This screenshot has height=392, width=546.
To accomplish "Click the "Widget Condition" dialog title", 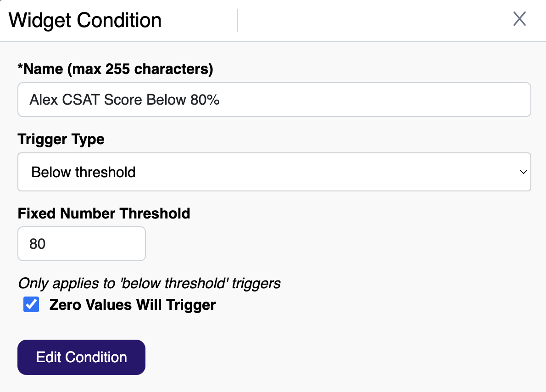I will pyautogui.click(x=85, y=20).
